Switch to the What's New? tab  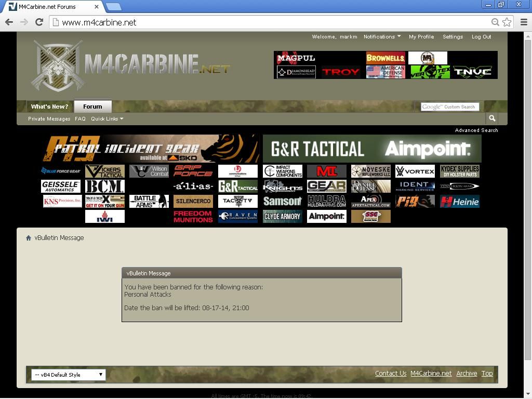click(49, 107)
